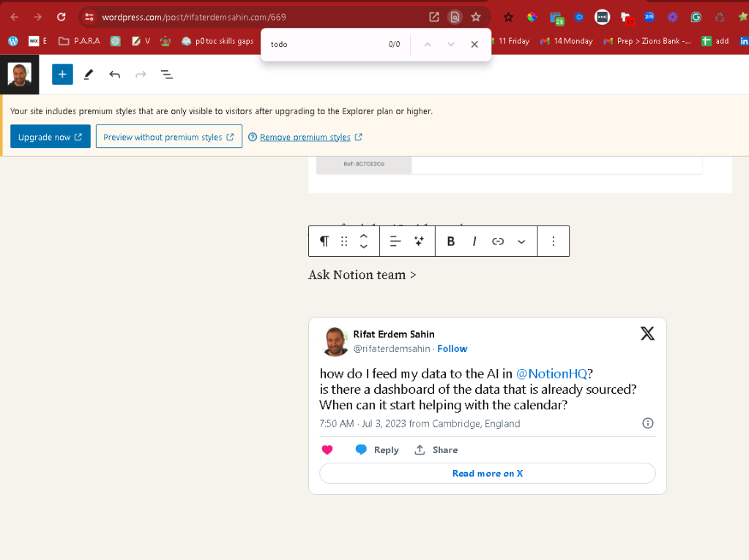Go to previous find result

pyautogui.click(x=428, y=45)
